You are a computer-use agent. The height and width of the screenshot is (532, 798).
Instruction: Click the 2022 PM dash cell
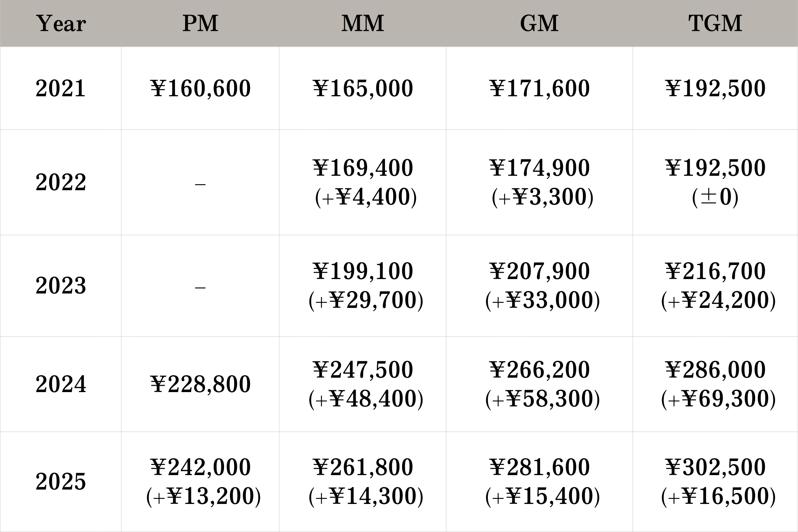click(200, 183)
